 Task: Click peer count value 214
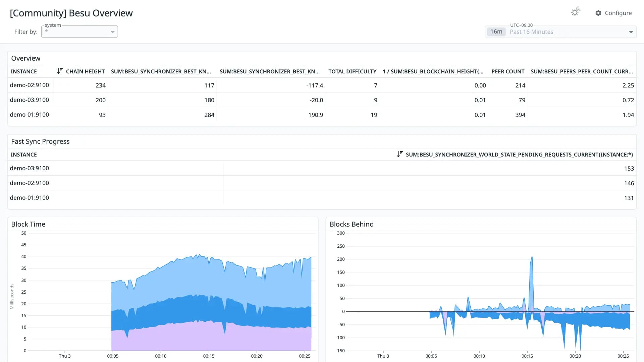(520, 85)
